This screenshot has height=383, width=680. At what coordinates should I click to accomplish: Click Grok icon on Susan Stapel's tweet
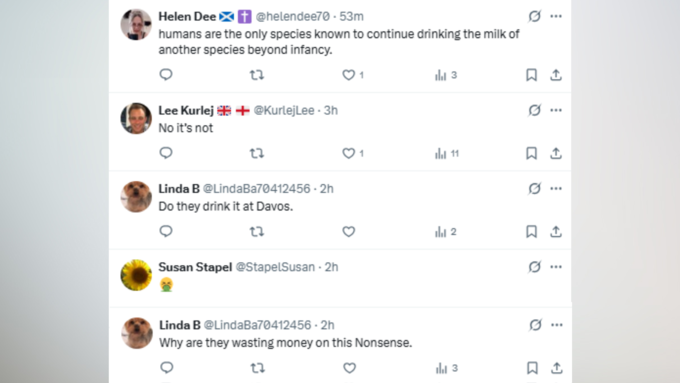[534, 267]
